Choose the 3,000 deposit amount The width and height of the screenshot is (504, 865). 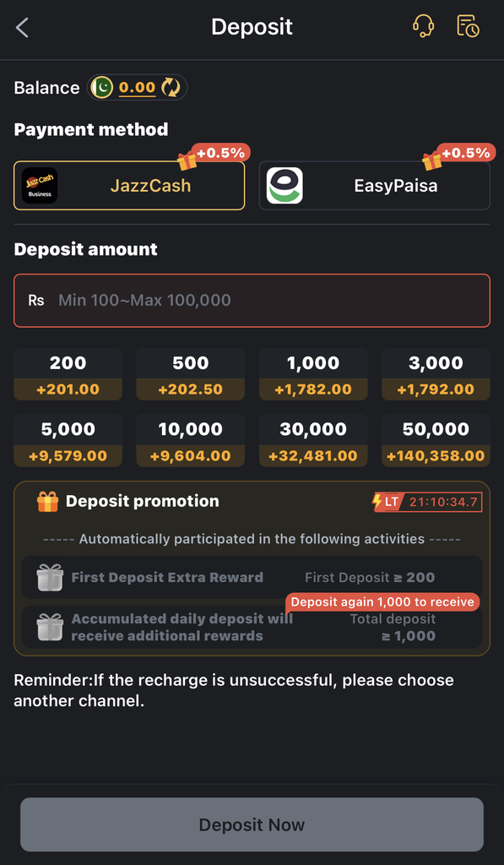coord(436,374)
